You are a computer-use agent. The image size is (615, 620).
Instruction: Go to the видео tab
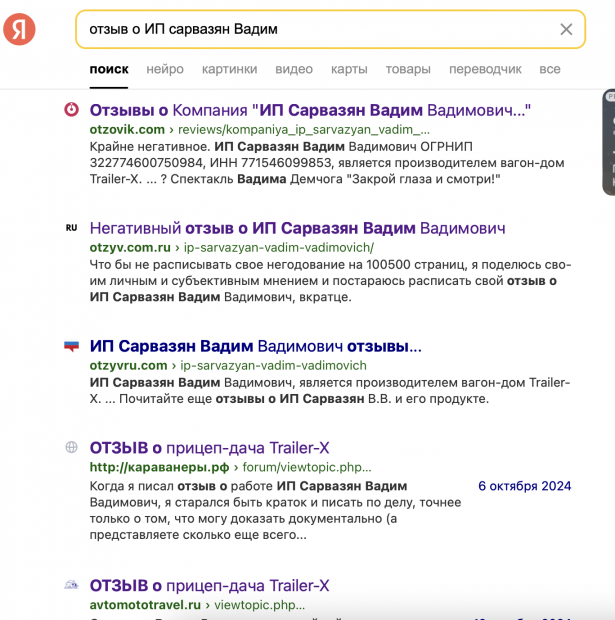[x=294, y=69]
